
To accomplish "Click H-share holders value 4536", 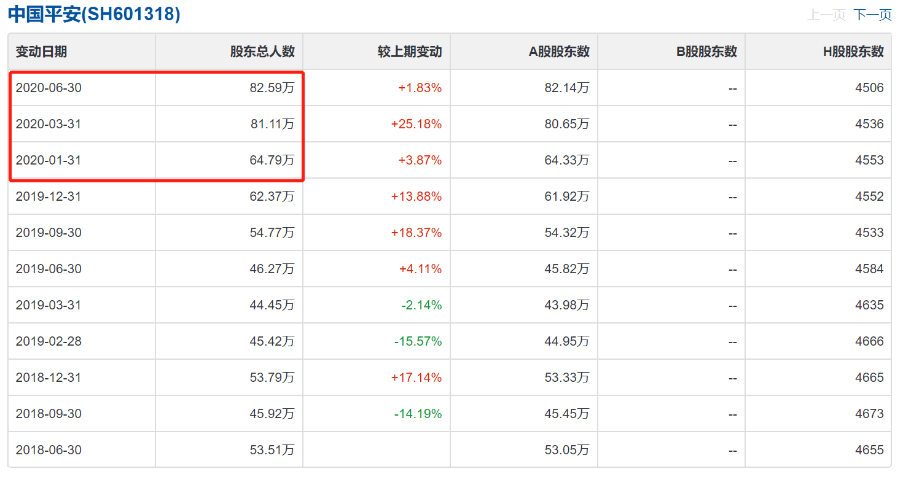I will tap(870, 124).
